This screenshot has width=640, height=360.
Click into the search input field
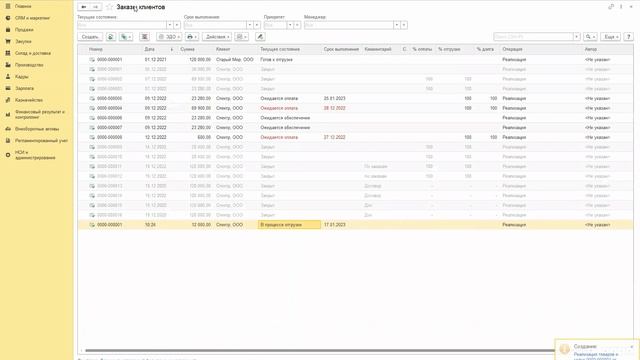[x=533, y=37]
